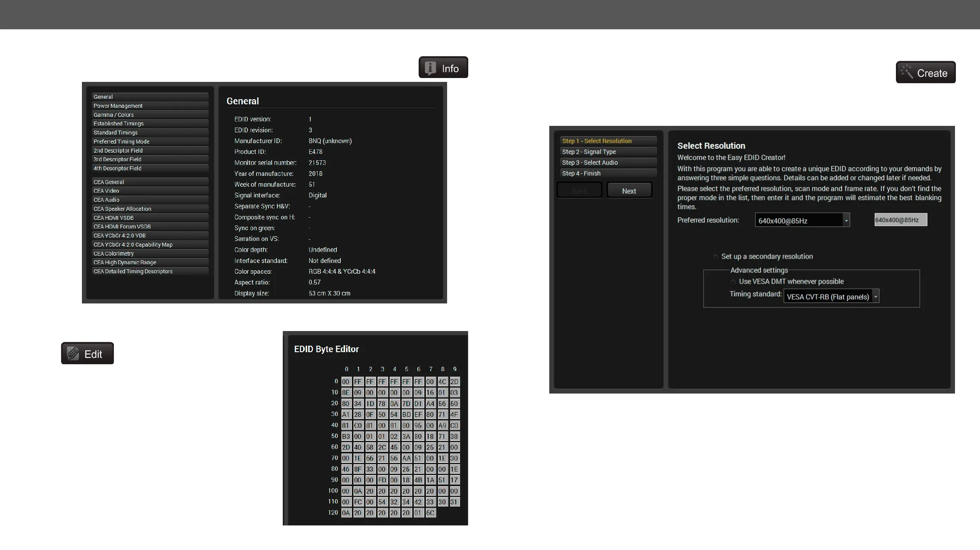
Task: Open 2nd Descriptor Field
Action: pos(150,150)
